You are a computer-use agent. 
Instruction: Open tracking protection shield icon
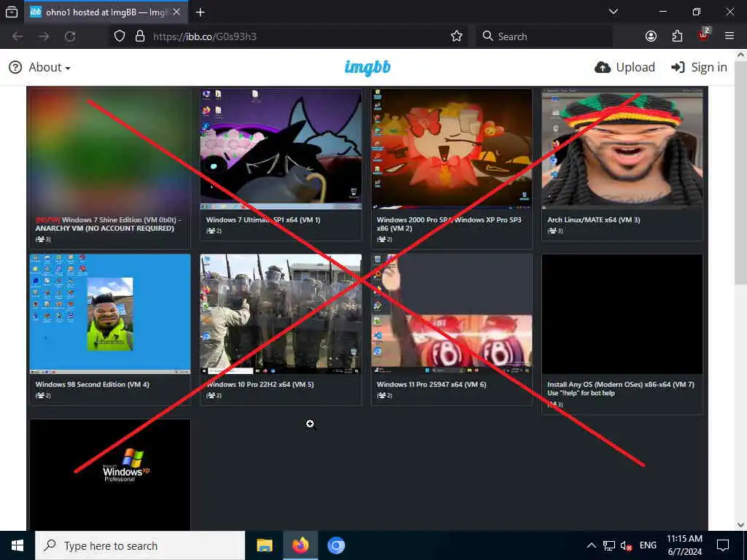click(120, 36)
